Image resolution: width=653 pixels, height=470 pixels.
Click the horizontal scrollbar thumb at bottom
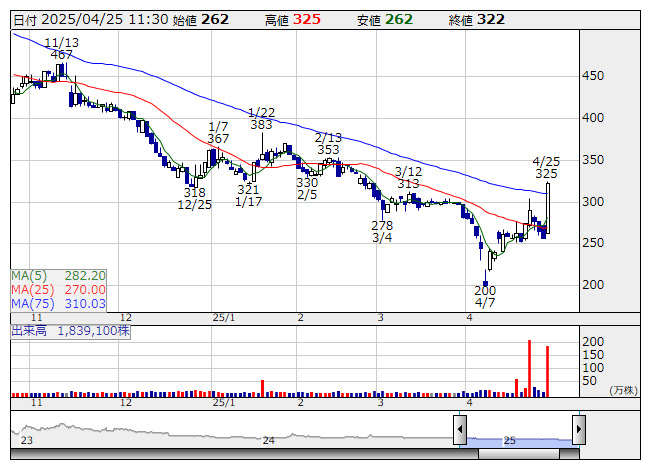click(518, 454)
